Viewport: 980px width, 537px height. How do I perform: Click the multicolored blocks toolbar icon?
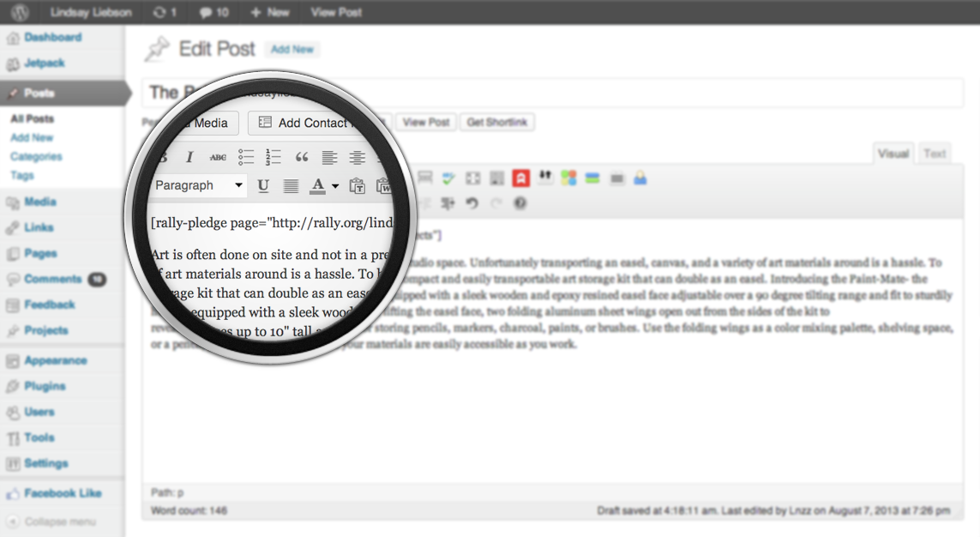click(x=568, y=178)
